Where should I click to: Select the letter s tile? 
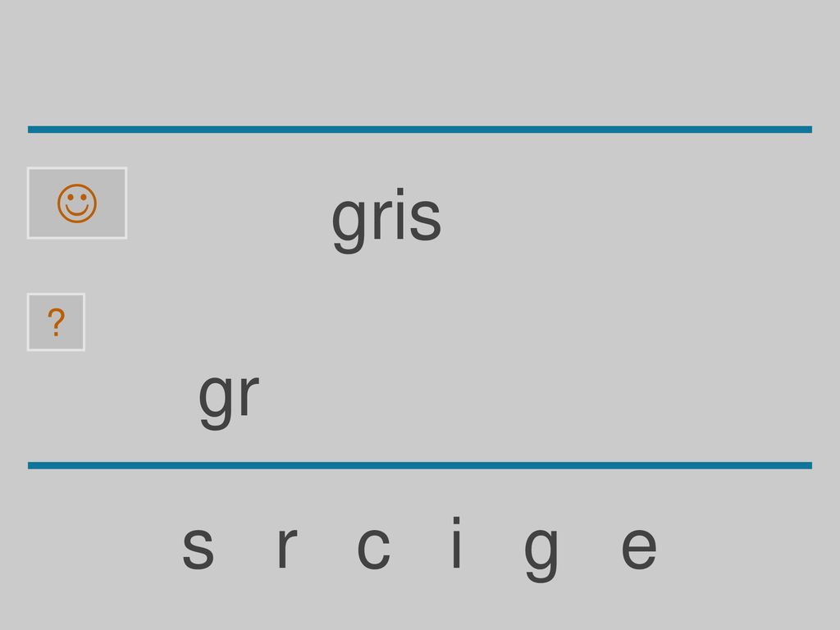(x=199, y=547)
